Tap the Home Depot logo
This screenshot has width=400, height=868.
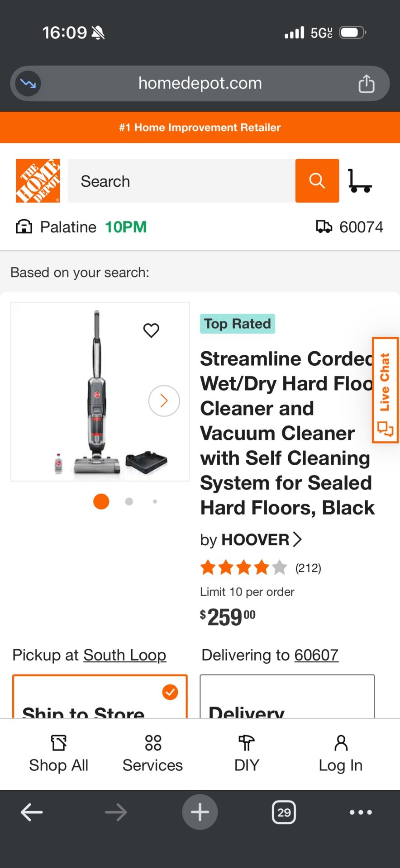point(38,181)
